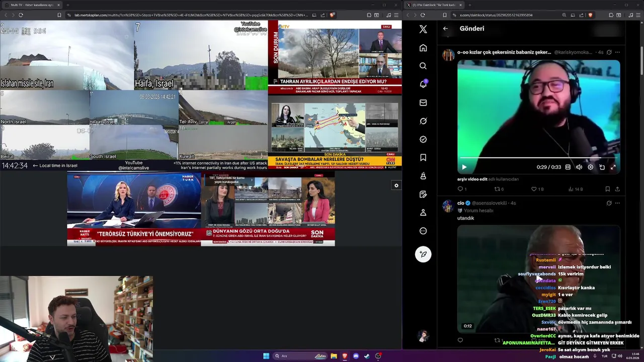The width and height of the screenshot is (644, 362).
Task: Switch to the X'te Daktilock tab
Action: pyautogui.click(x=434, y=5)
